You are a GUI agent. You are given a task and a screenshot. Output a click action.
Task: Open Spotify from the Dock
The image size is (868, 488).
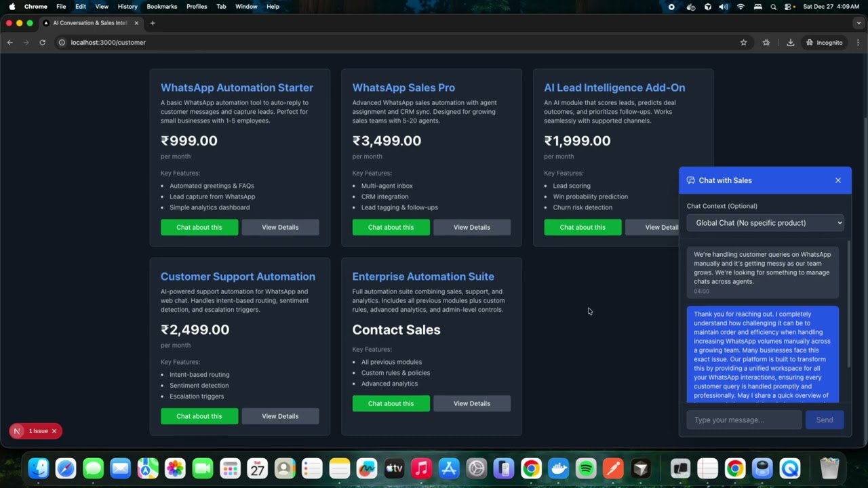click(586, 468)
